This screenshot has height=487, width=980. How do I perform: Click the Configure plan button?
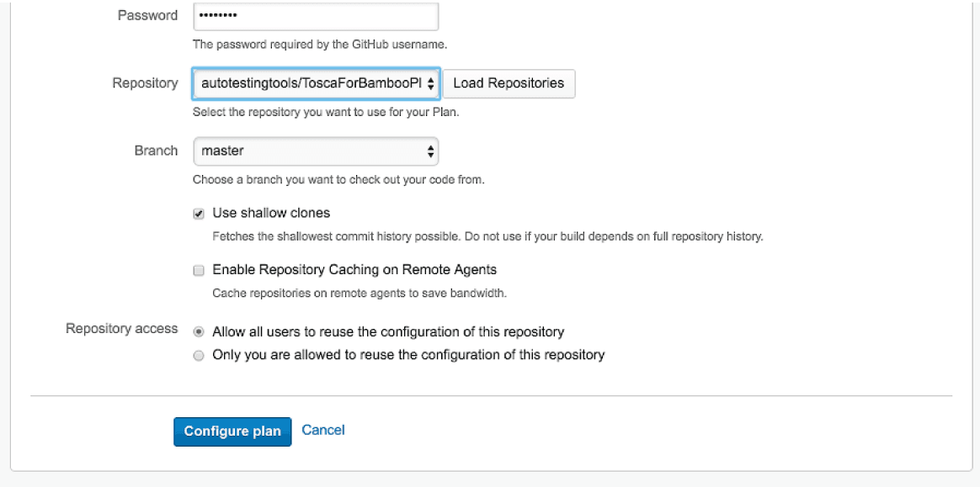coord(232,431)
